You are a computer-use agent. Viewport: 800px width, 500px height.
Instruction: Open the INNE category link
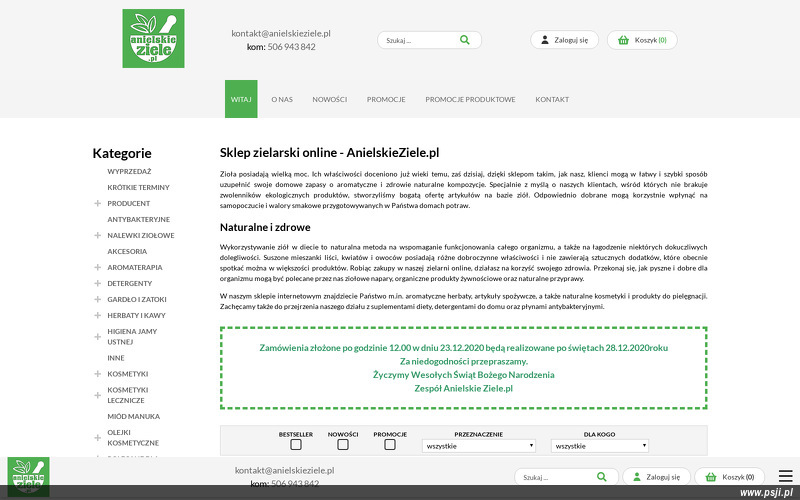coord(116,358)
